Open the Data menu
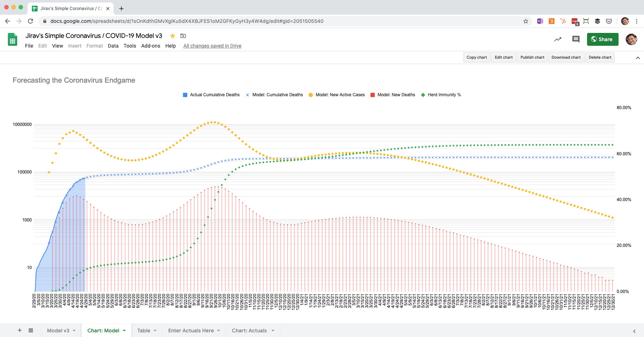The height and width of the screenshot is (337, 644). 113,46
